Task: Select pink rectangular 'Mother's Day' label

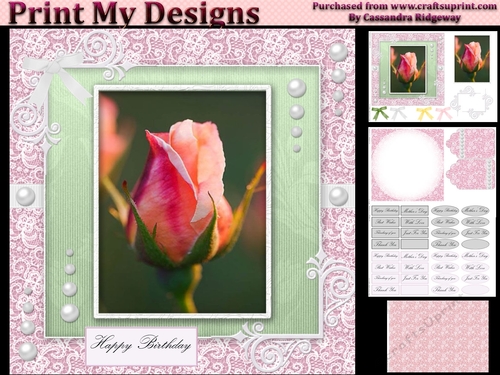Action: [x=414, y=256]
